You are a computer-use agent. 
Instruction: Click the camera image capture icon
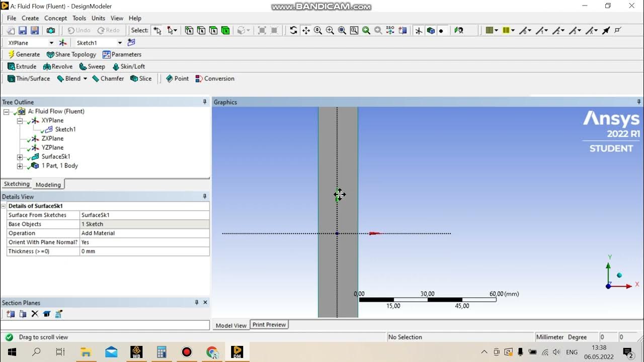[x=51, y=31]
